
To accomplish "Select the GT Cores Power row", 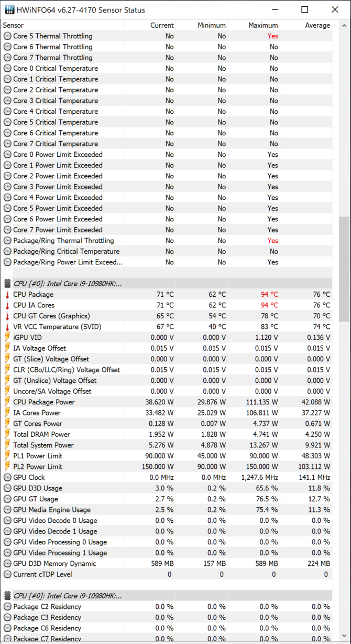I will (x=167, y=424).
